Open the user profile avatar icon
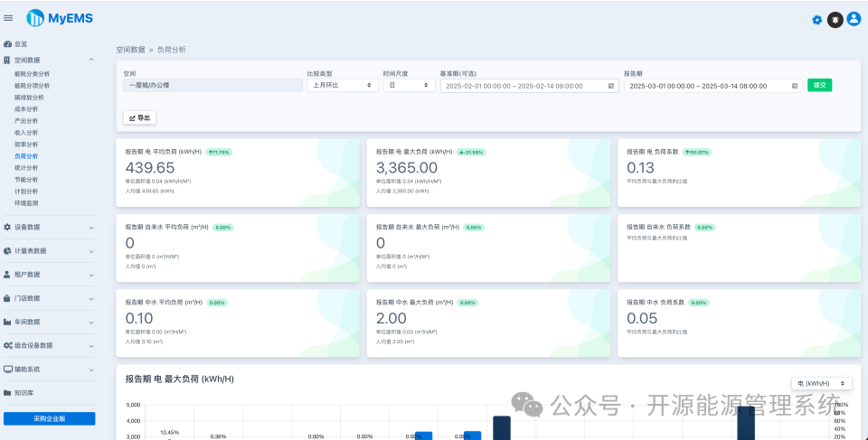868x440 pixels. 854,19
